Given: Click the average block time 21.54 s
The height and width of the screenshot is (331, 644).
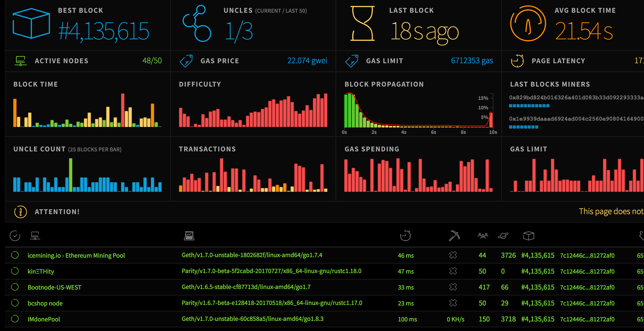Looking at the screenshot, I should [x=584, y=31].
